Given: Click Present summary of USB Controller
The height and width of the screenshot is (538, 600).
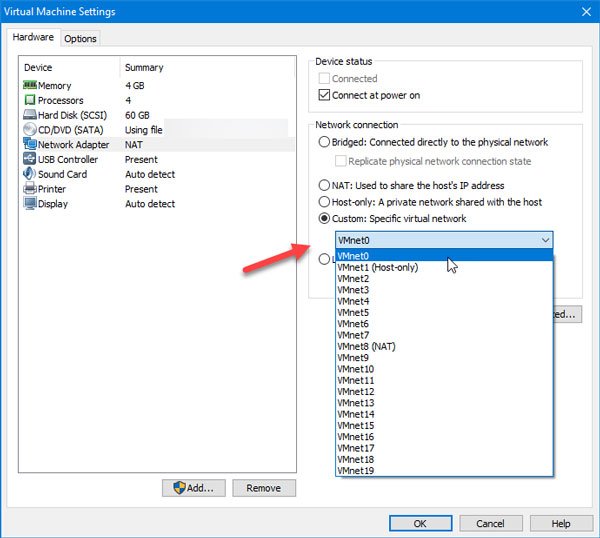Looking at the screenshot, I should click(x=141, y=160).
